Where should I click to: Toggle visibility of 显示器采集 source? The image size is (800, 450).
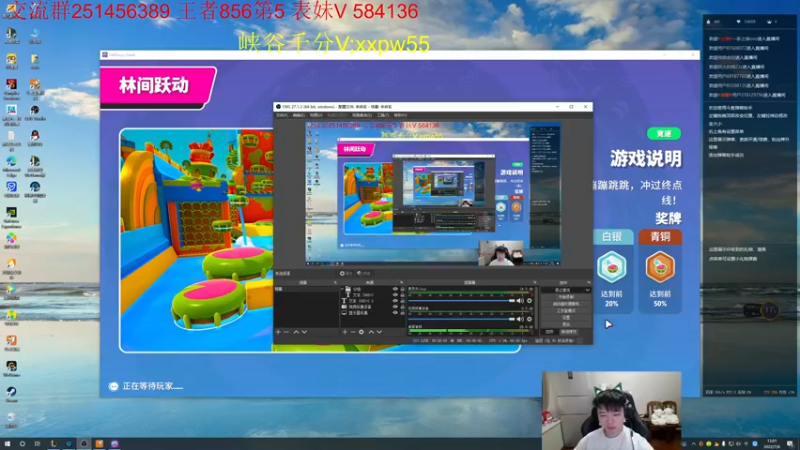(x=395, y=312)
